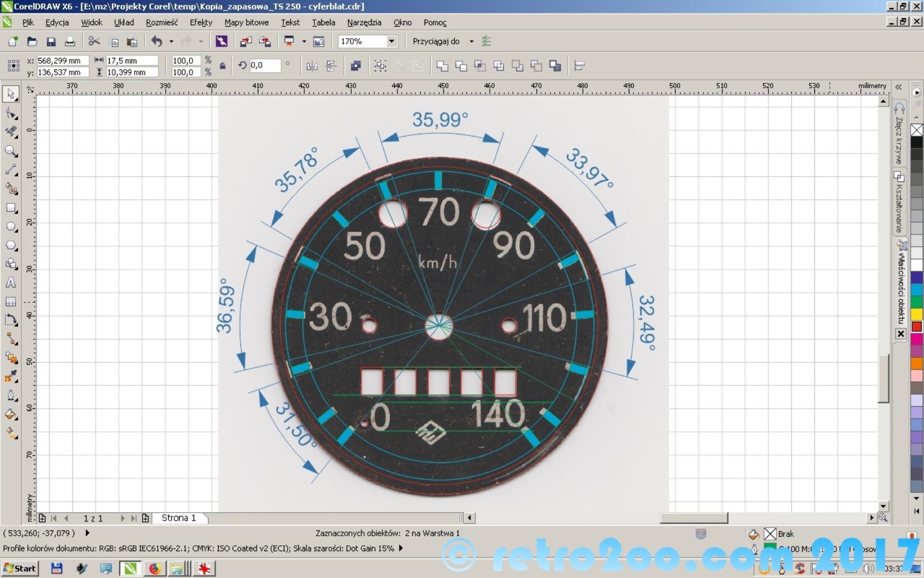Choose the Rectangle tool
Screen dimensions: 924x578
click(x=11, y=208)
